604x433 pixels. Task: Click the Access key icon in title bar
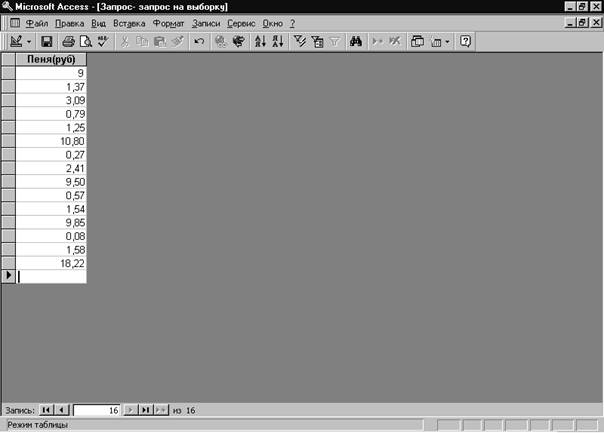coord(7,6)
